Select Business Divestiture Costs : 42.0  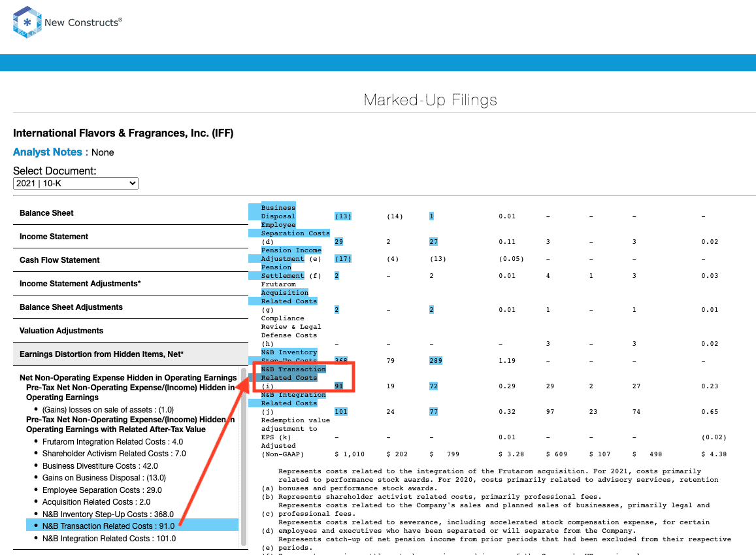pyautogui.click(x=100, y=466)
